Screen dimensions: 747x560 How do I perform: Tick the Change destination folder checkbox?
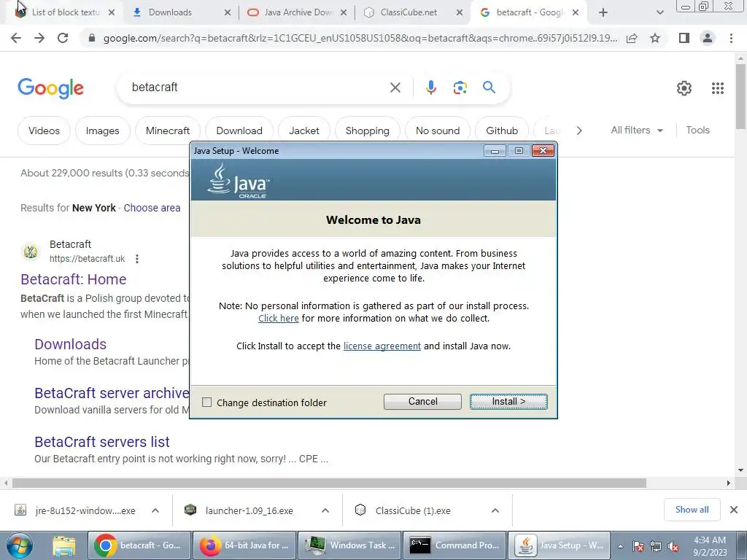point(206,402)
